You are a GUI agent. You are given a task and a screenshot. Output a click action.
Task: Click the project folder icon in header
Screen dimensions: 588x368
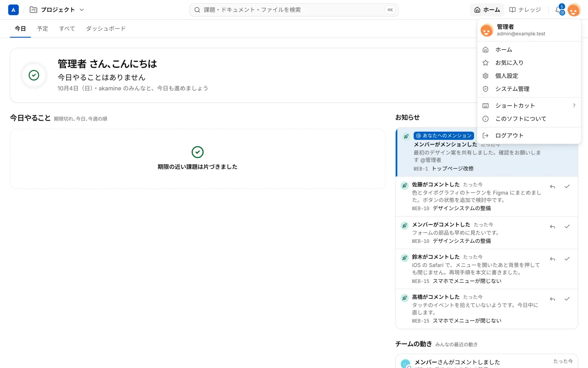point(33,10)
